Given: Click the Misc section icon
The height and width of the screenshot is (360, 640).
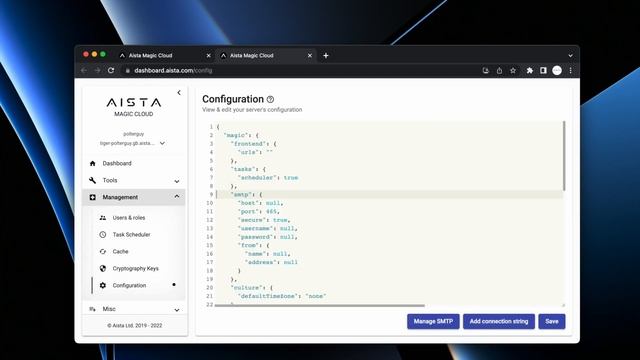Looking at the screenshot, I should [x=93, y=309].
